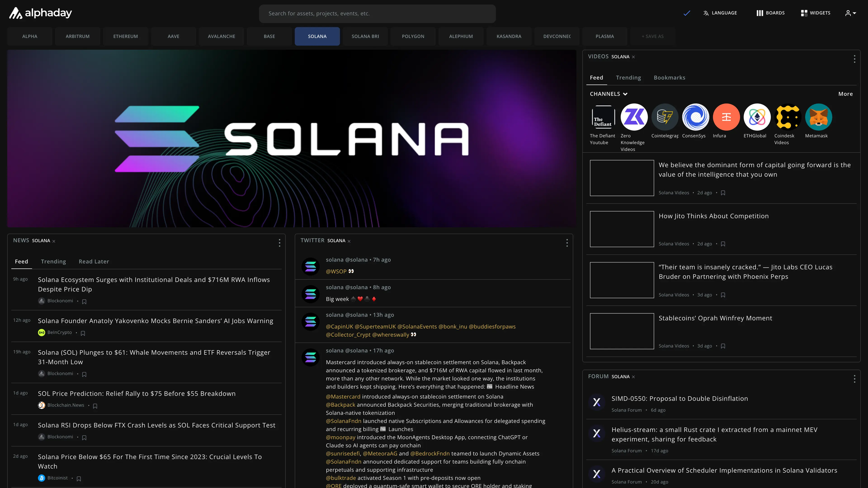Screen dimensions: 868x488
Task: Click the alphaday logo
Action: tap(40, 13)
